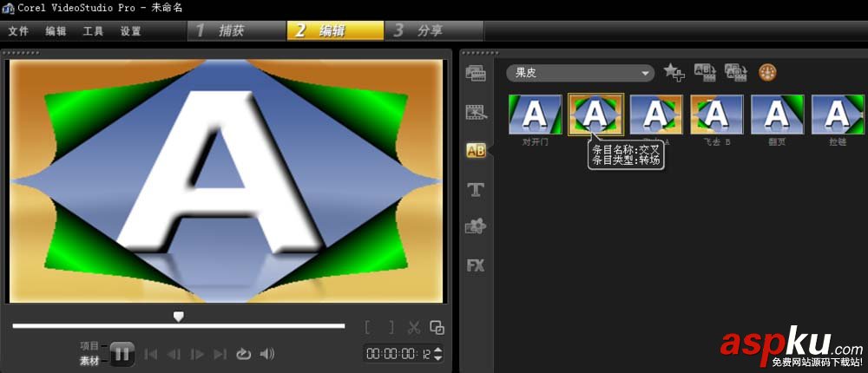Image resolution: width=868 pixels, height=373 pixels.
Task: Apply random effects to video track icon
Action: (736, 73)
